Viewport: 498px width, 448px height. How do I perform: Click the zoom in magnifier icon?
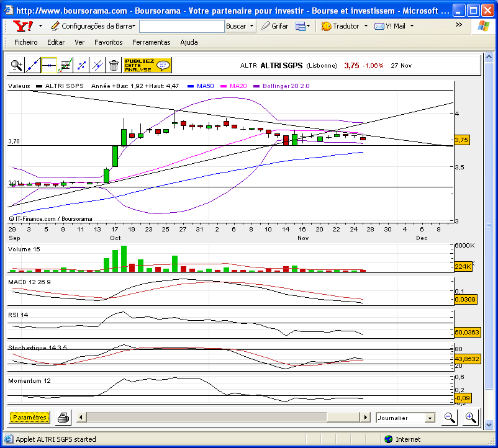pos(471,418)
